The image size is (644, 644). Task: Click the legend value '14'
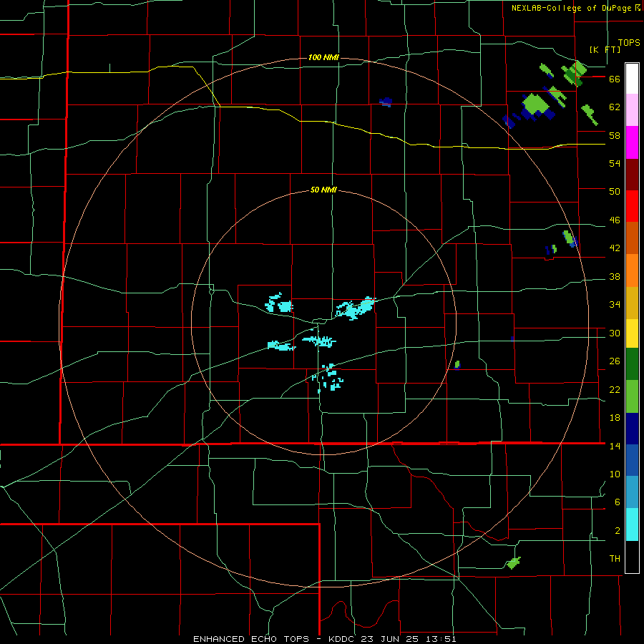pos(615,446)
